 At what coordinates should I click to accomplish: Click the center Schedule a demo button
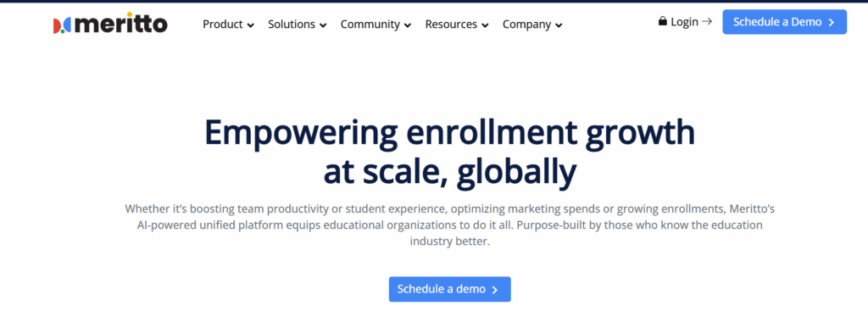click(449, 290)
